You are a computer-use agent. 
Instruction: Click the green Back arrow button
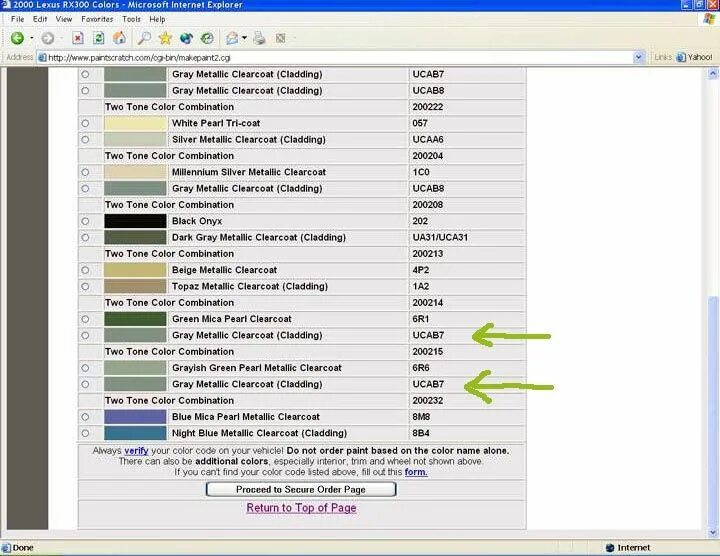click(x=17, y=38)
